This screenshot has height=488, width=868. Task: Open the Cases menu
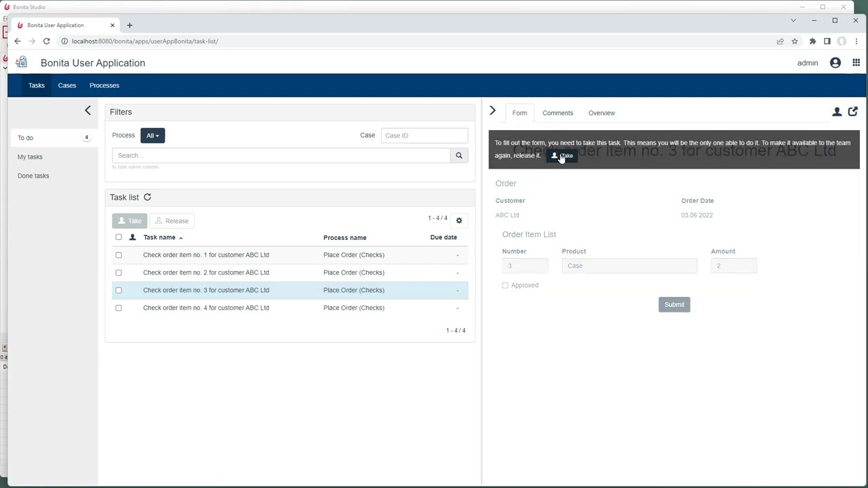click(x=67, y=85)
